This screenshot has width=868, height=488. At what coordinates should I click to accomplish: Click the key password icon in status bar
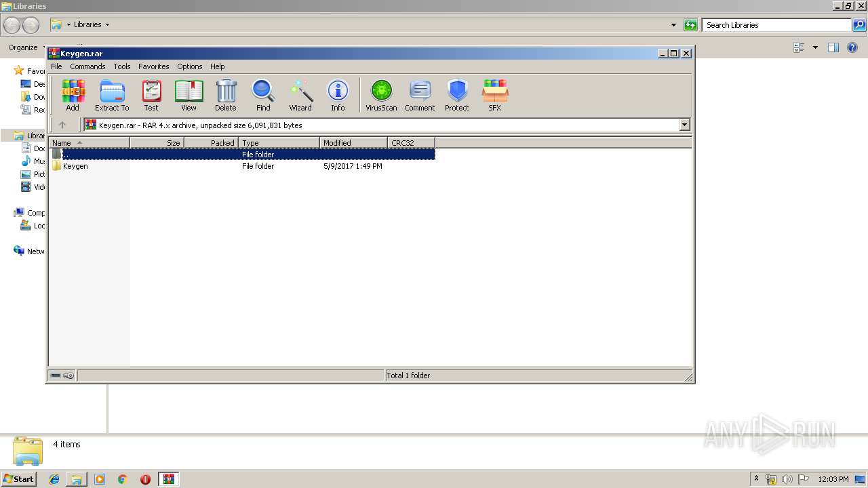point(68,375)
